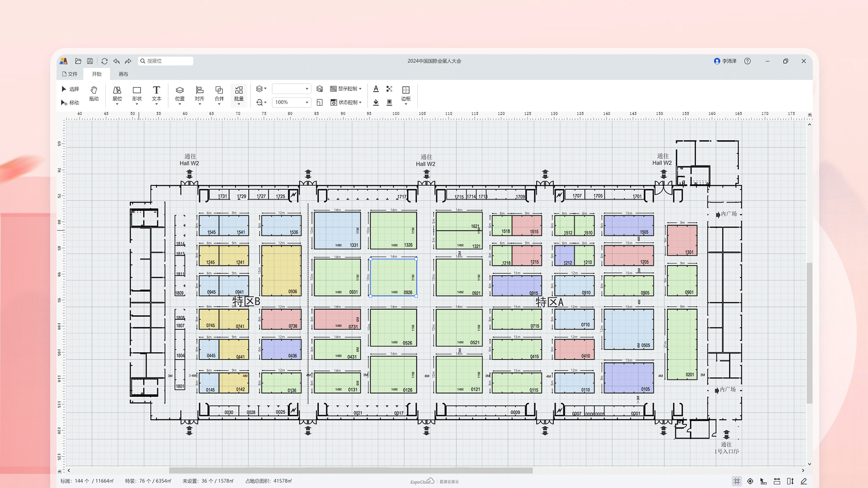Click the 搜展位 search field
Screen dimensions: 868x488
point(165,61)
